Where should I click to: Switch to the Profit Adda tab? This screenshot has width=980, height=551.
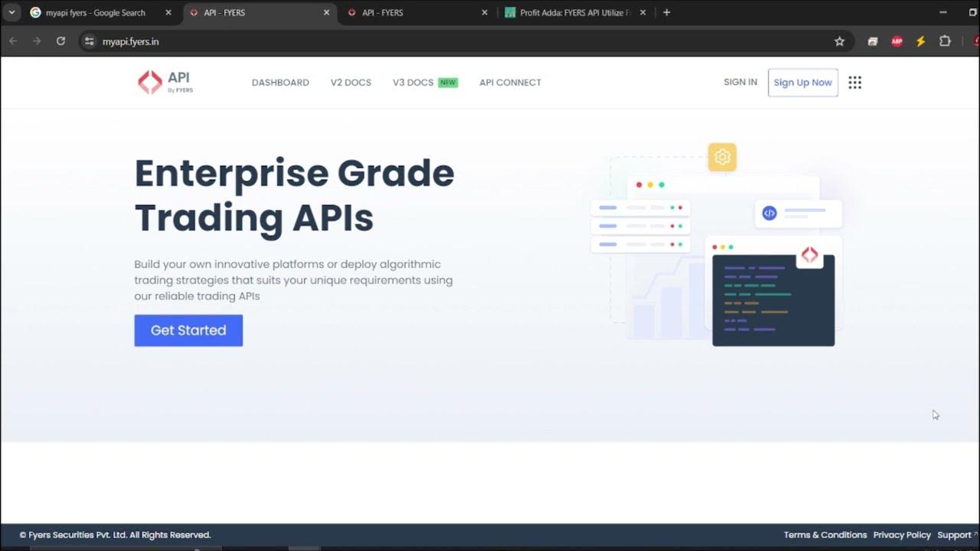click(x=574, y=12)
